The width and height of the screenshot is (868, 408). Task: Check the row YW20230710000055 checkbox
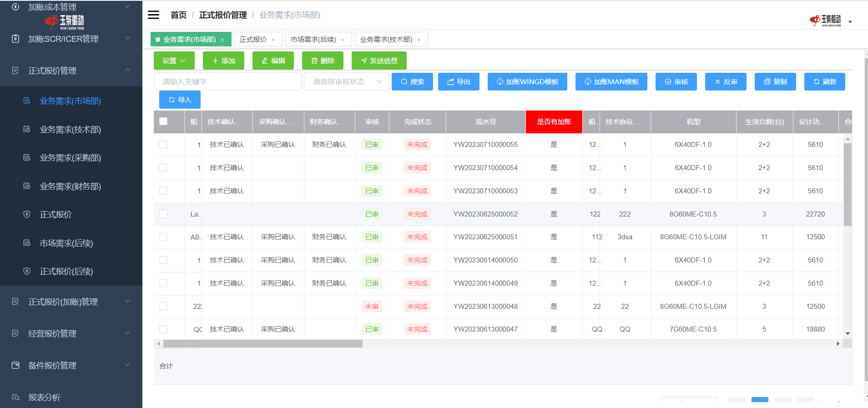tap(163, 145)
